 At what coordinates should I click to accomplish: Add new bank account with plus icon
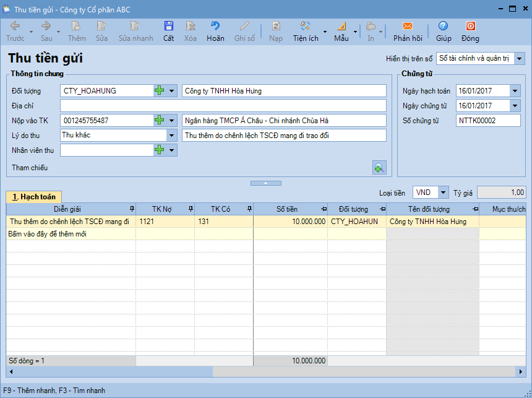160,120
